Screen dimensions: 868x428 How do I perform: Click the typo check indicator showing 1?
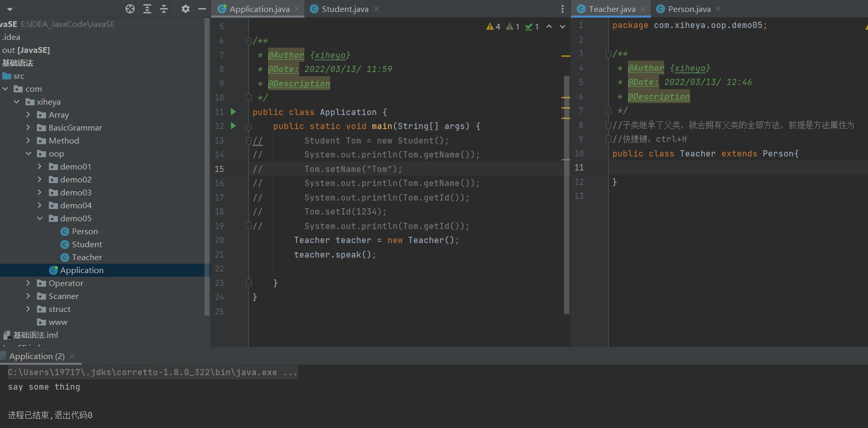click(532, 26)
